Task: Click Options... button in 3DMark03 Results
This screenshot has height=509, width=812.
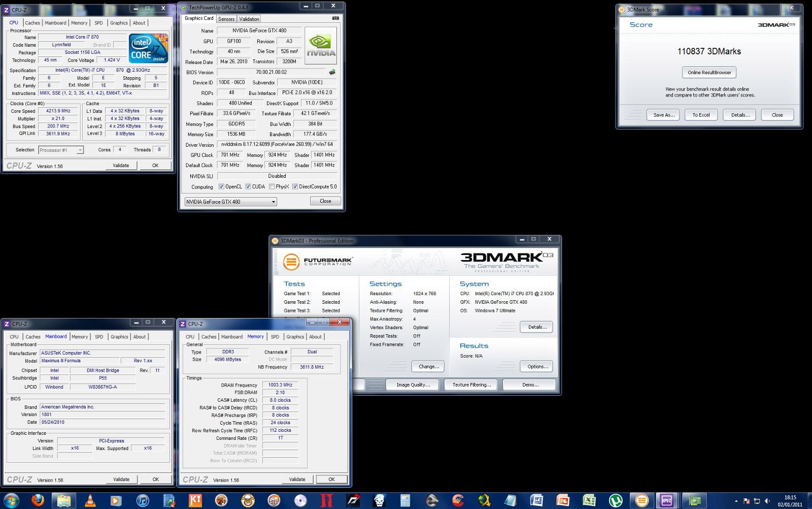Action: [x=537, y=366]
